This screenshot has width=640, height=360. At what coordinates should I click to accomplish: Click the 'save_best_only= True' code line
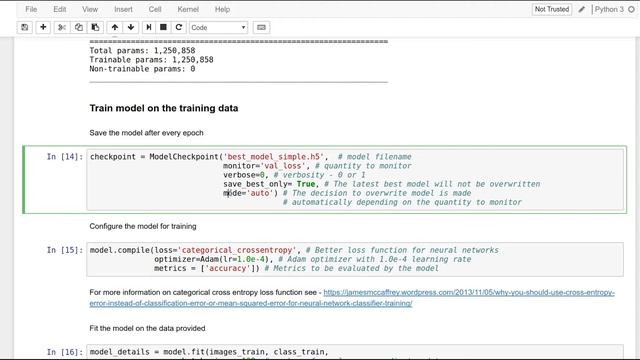point(381,184)
